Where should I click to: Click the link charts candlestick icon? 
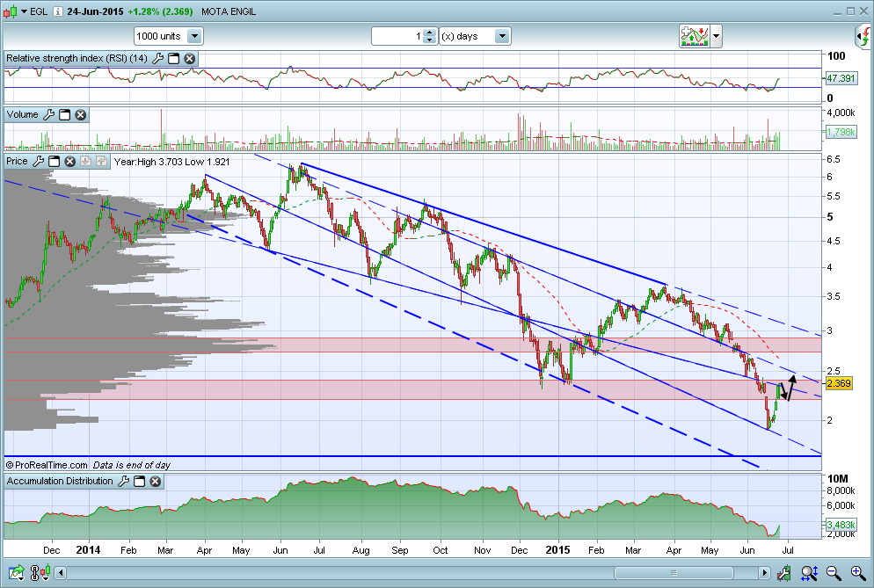40,572
